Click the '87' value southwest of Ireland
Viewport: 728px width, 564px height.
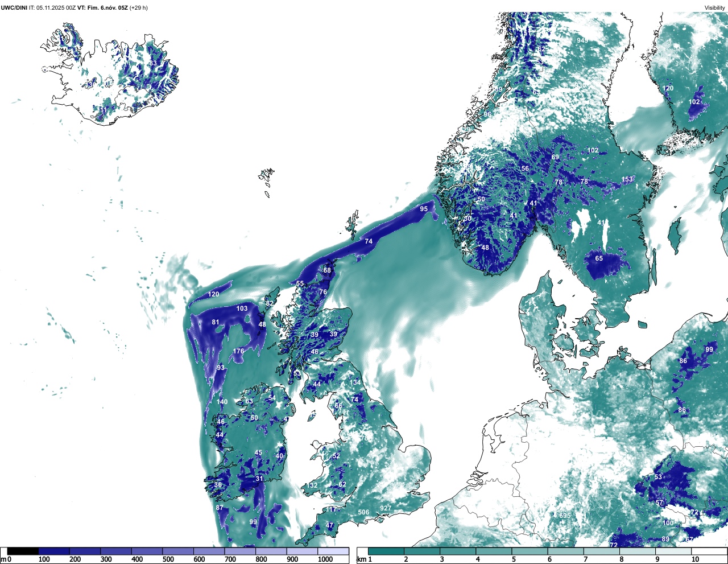[x=220, y=508]
